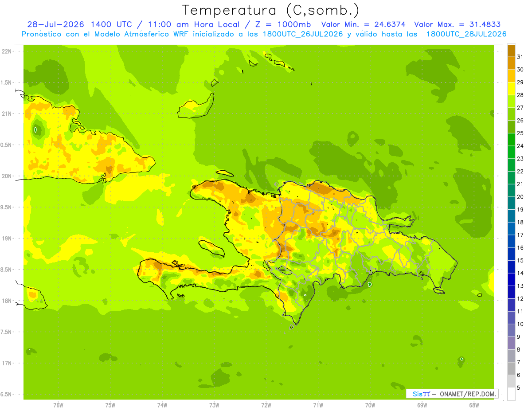
Task: Click the legend band between 10 and 11
Action: 511,317
